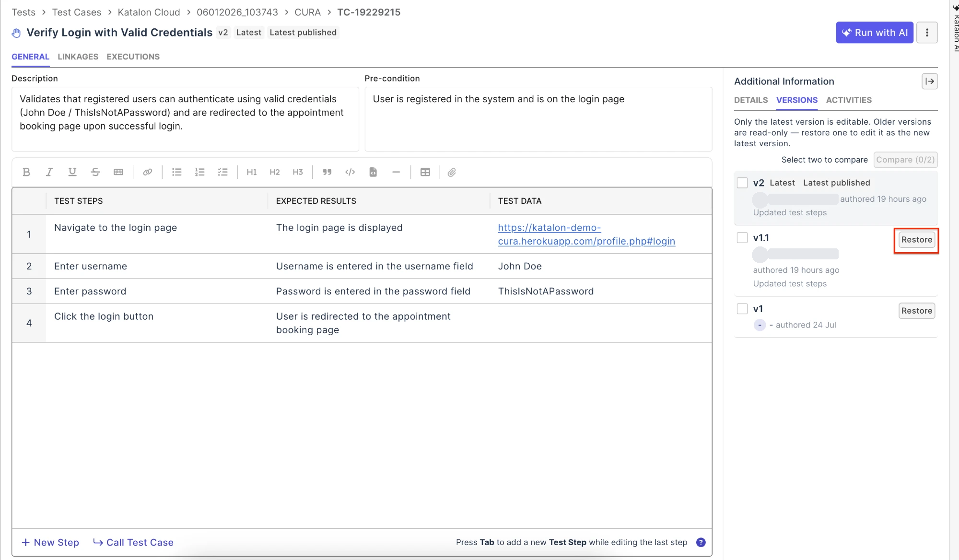The height and width of the screenshot is (560, 959).
Task: Select v1 version checkbox for comparison
Action: click(x=742, y=309)
